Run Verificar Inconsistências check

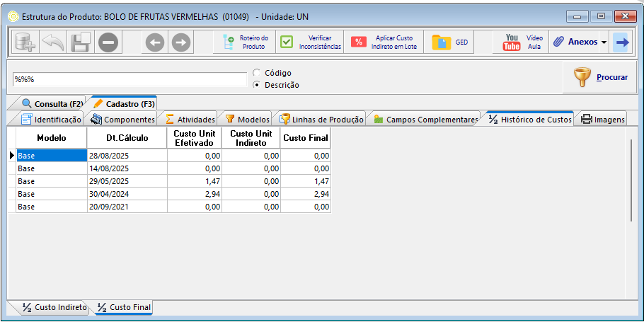coord(311,42)
